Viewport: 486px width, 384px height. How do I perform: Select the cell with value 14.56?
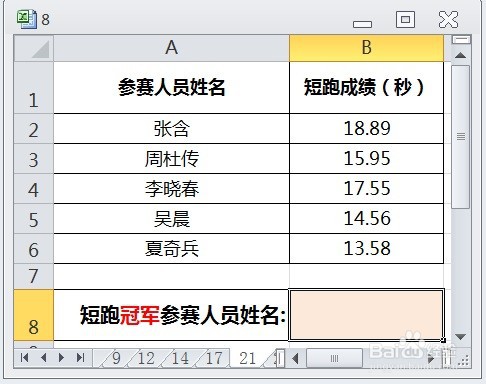tap(367, 219)
